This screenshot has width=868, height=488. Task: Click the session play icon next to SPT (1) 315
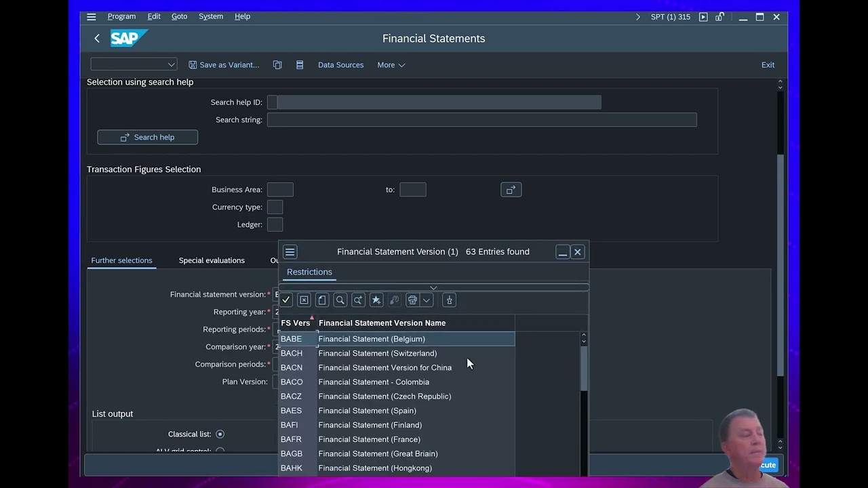(x=703, y=17)
